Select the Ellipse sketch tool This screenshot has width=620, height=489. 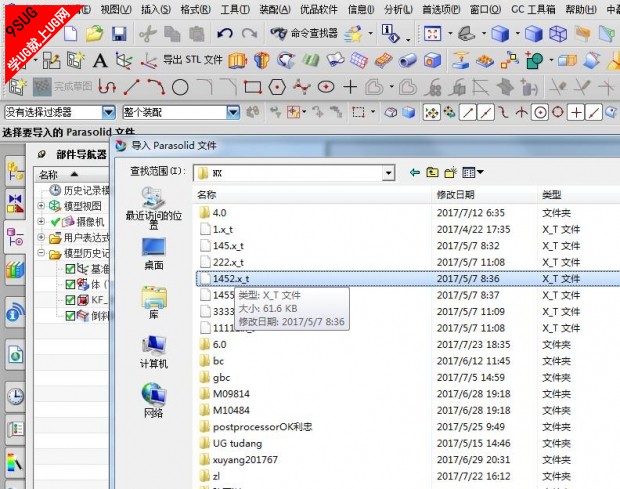tap(326, 87)
